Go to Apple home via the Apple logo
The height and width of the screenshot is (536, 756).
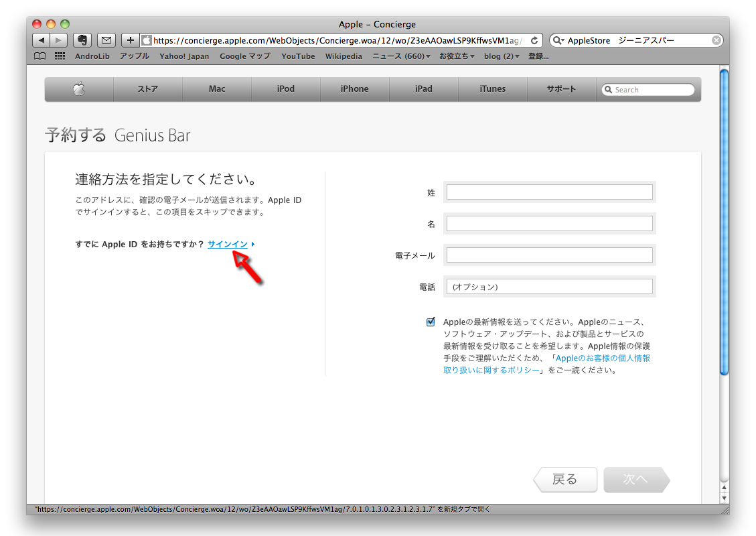pyautogui.click(x=79, y=88)
